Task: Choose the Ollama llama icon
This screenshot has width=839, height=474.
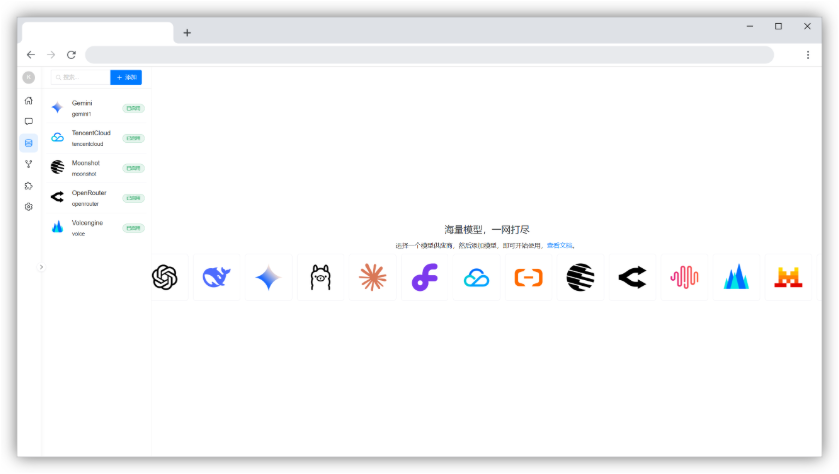Action: point(320,277)
